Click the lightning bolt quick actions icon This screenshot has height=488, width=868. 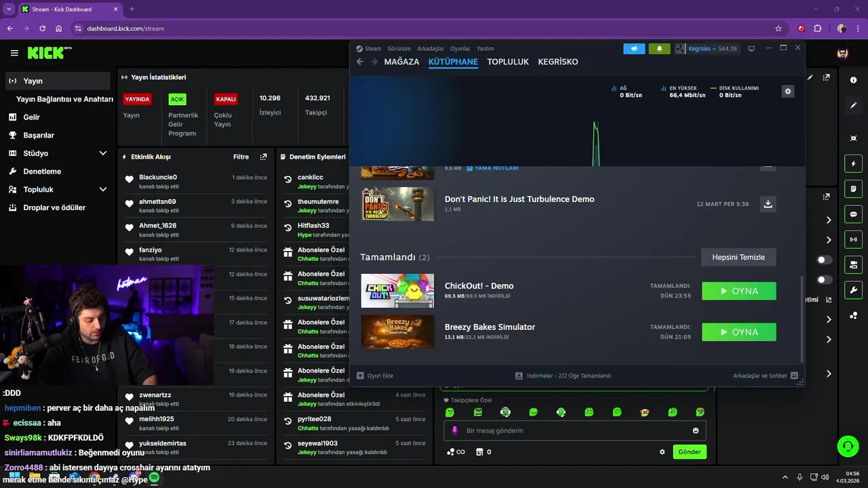click(853, 164)
